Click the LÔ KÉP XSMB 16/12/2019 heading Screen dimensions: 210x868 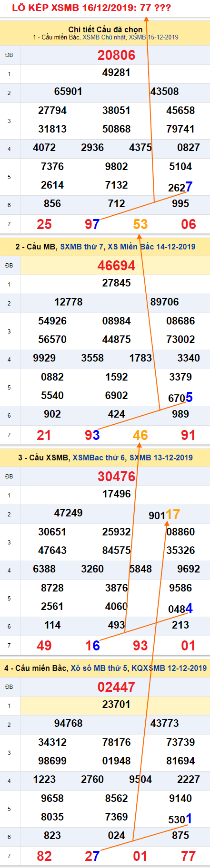coord(91,8)
